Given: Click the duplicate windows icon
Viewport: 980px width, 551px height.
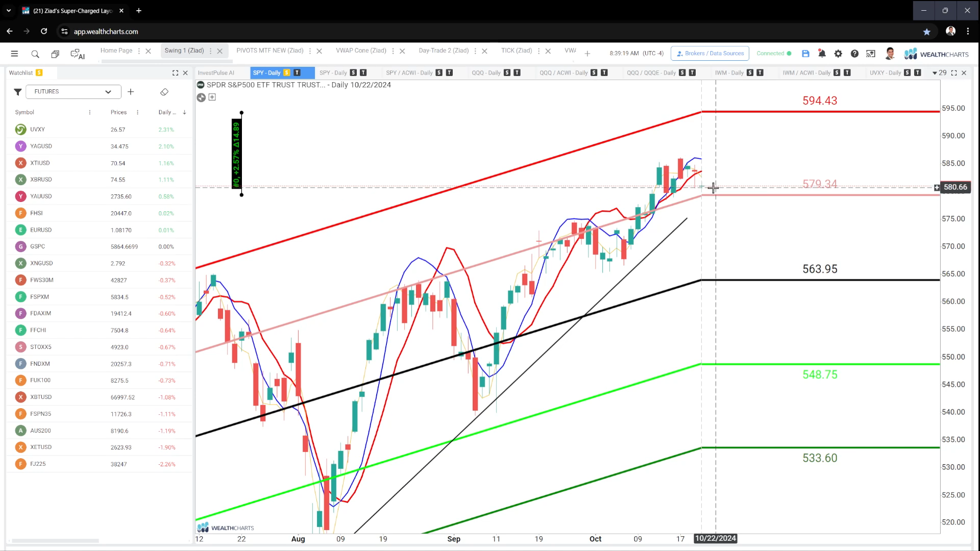Looking at the screenshot, I should click(x=55, y=54).
